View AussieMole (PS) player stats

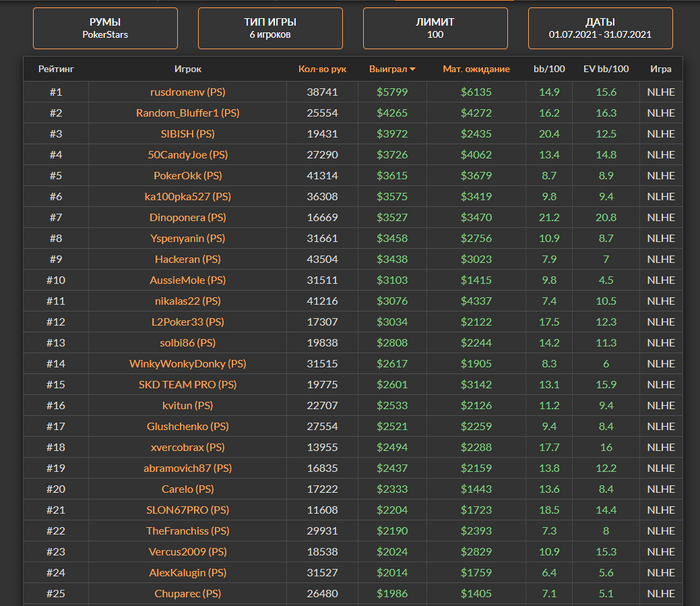(187, 280)
